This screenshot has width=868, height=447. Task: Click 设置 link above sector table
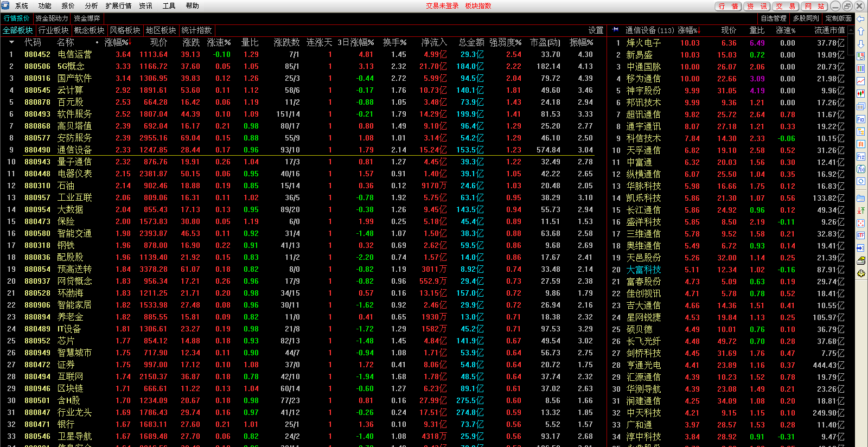click(596, 30)
